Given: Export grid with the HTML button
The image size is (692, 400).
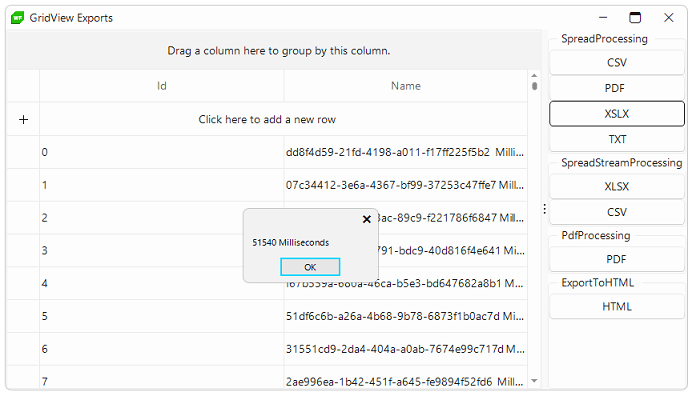Looking at the screenshot, I should tap(617, 307).
